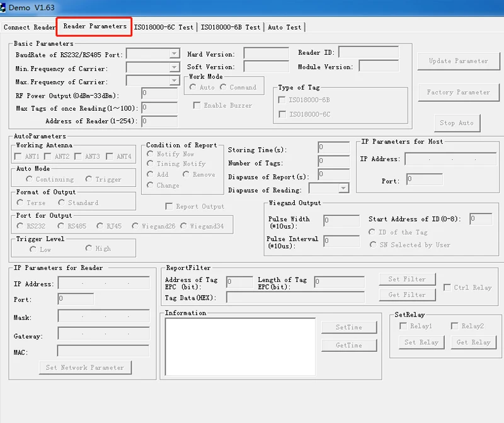
Task: Select Auto work mode
Action: [193, 87]
